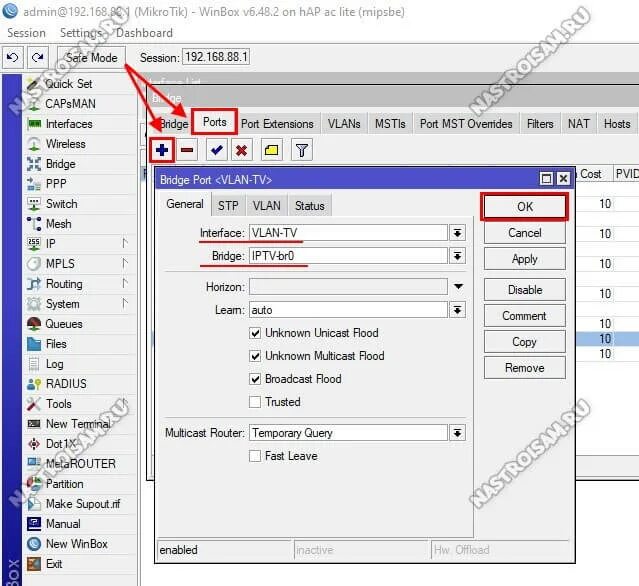Click the Comment button
The height and width of the screenshot is (586, 639).
[524, 316]
